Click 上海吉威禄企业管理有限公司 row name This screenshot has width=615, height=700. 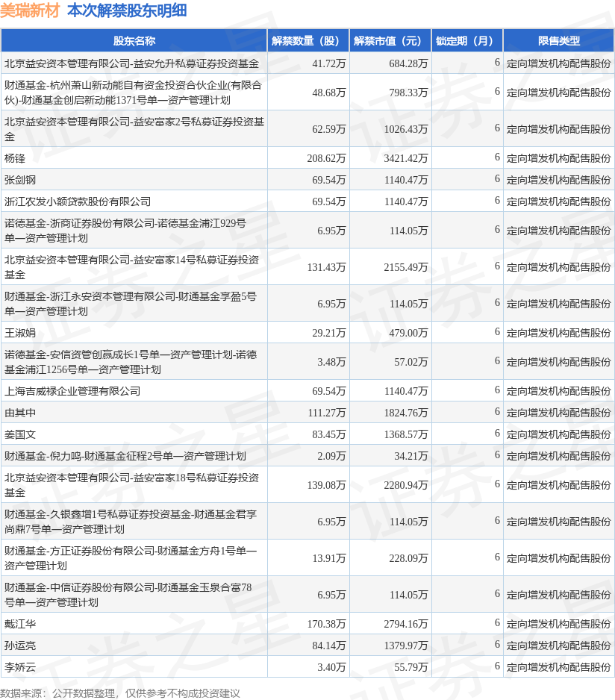click(72, 391)
